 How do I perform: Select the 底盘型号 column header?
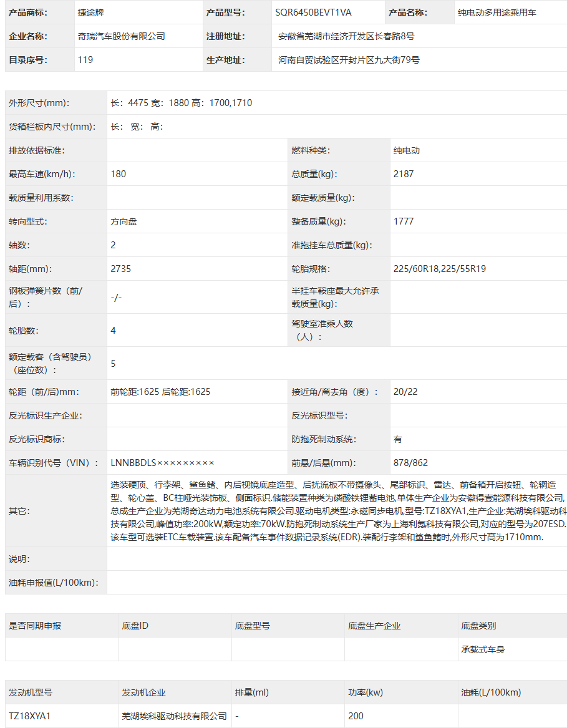click(x=252, y=626)
